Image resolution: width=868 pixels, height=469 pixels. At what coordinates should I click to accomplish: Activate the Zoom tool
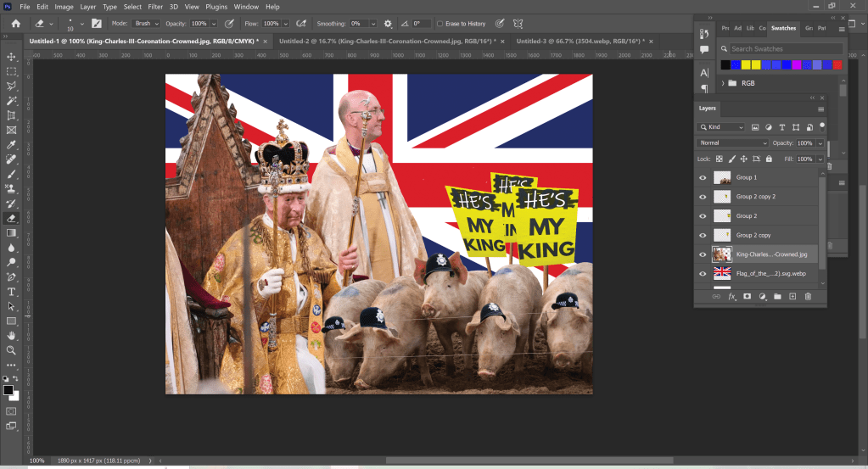[x=12, y=350]
